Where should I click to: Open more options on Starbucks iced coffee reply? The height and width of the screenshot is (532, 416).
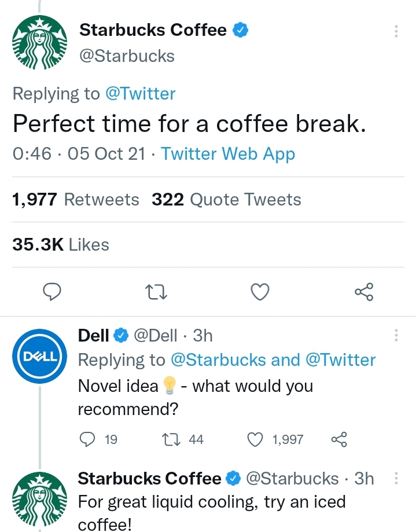[396, 478]
